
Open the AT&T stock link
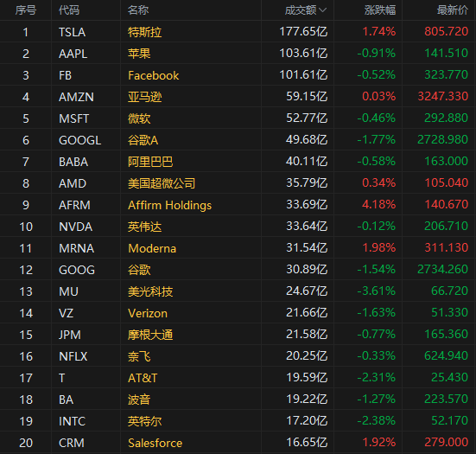click(x=143, y=378)
